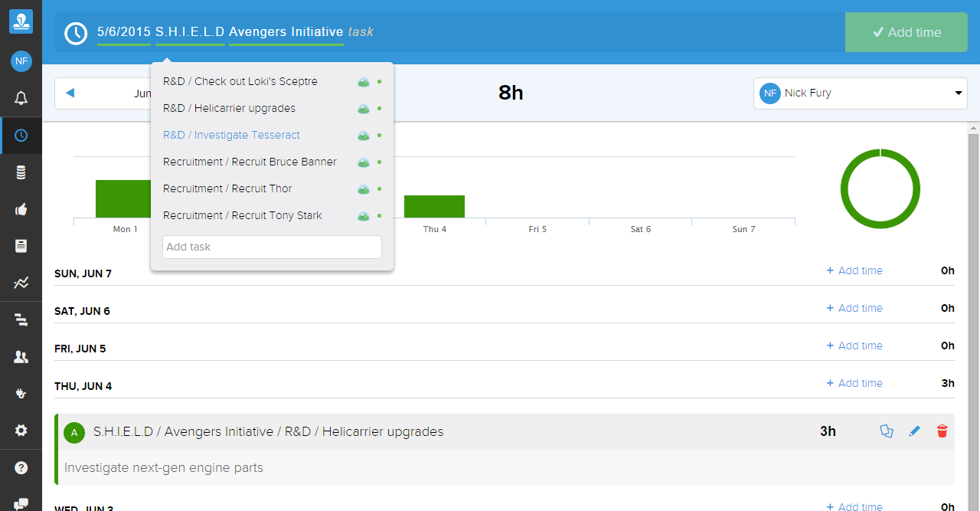Click the clock icon in time entry bar

(76, 33)
